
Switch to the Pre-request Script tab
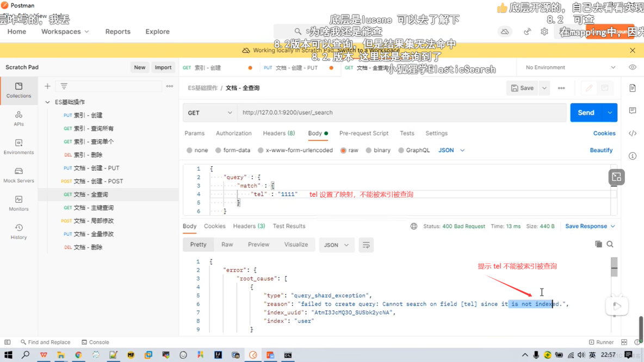coord(364,133)
